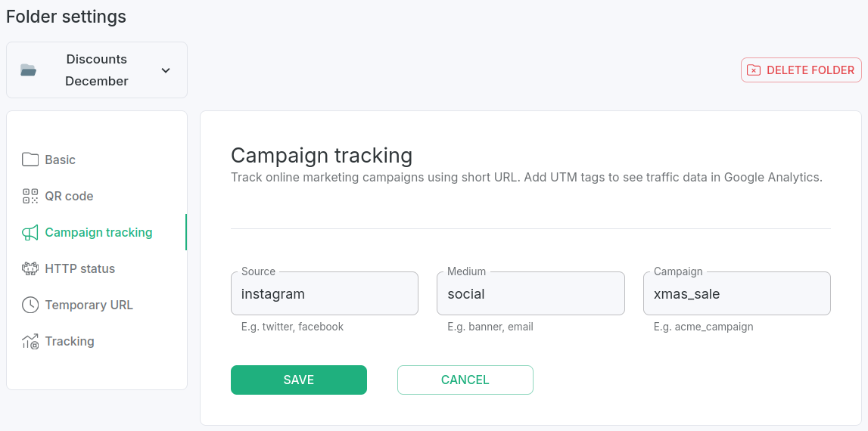Click the Basic folder icon in sidebar

(30, 160)
